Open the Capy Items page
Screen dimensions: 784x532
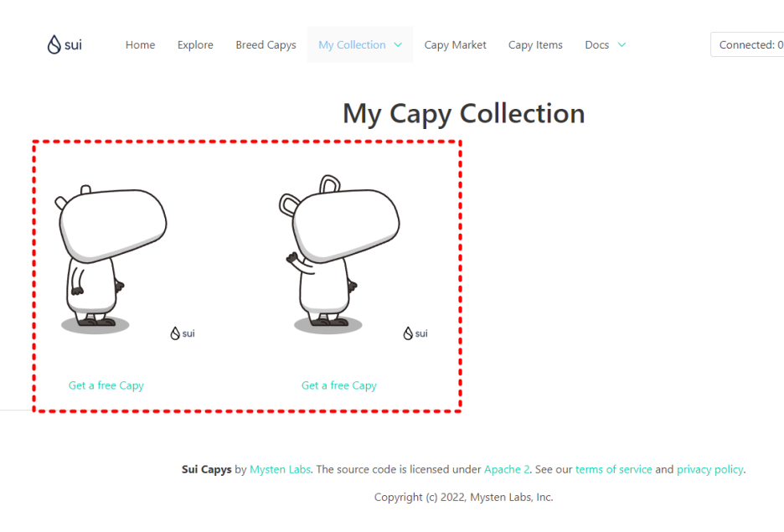point(535,45)
